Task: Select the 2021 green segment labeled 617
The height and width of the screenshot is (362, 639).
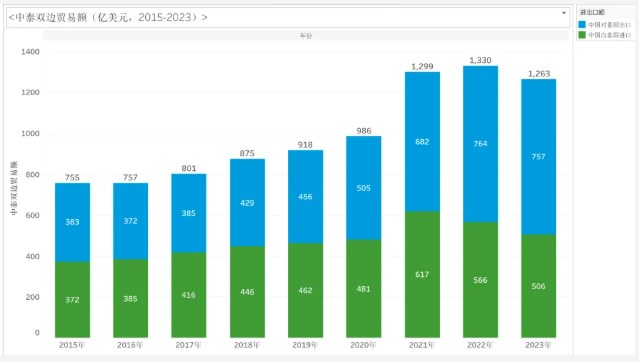Action: [422, 274]
